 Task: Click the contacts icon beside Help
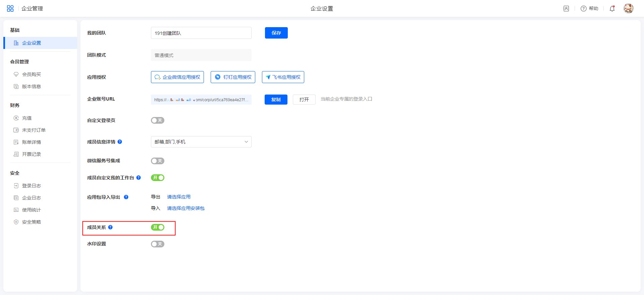point(566,9)
